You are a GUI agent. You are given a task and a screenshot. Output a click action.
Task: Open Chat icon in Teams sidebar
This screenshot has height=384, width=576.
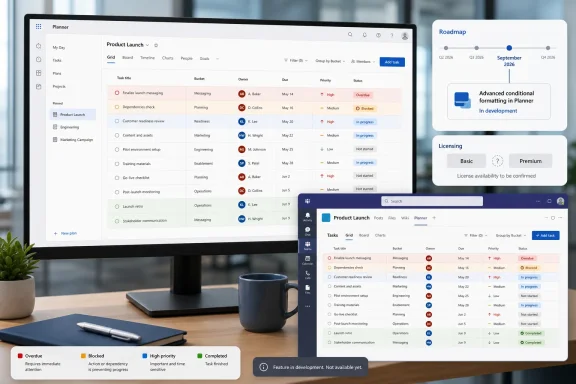click(307, 231)
